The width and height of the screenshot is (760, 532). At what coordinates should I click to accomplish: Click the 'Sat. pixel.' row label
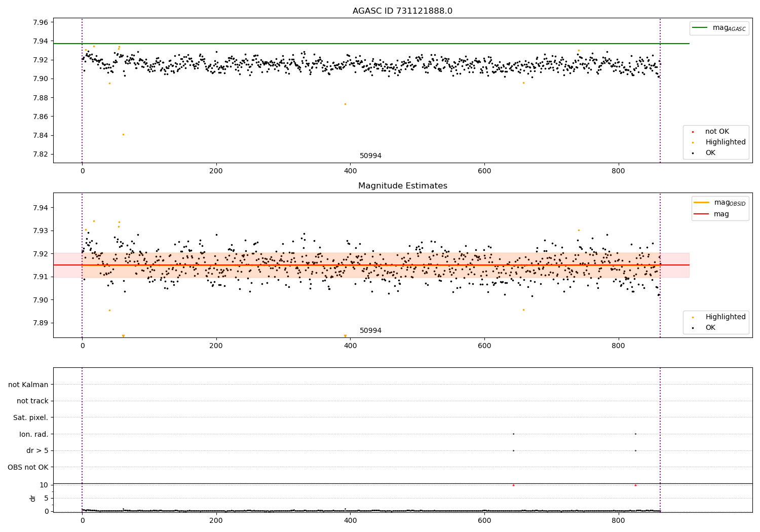pyautogui.click(x=31, y=418)
